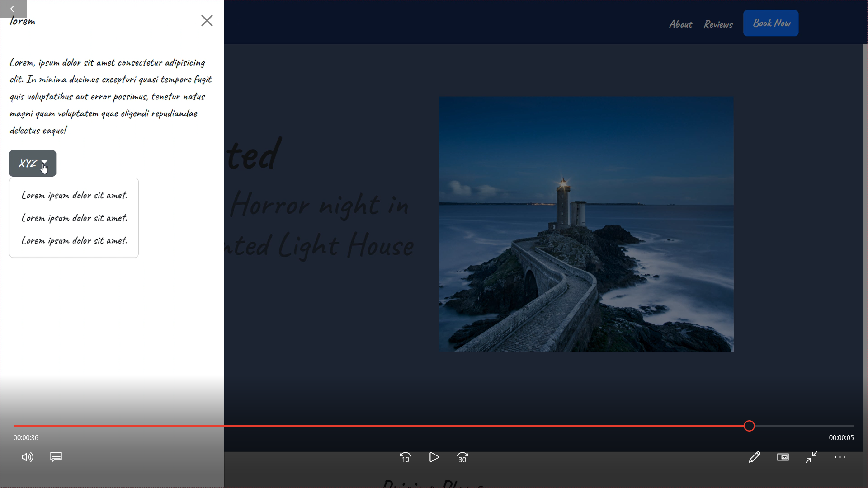Select the second Lorem ipsum dropdown item

[x=74, y=218]
